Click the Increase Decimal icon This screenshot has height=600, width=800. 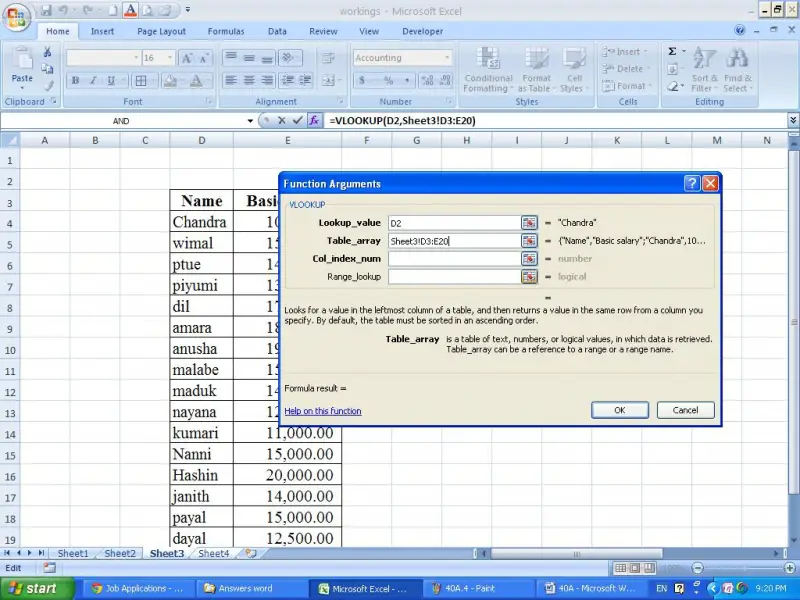coord(428,81)
